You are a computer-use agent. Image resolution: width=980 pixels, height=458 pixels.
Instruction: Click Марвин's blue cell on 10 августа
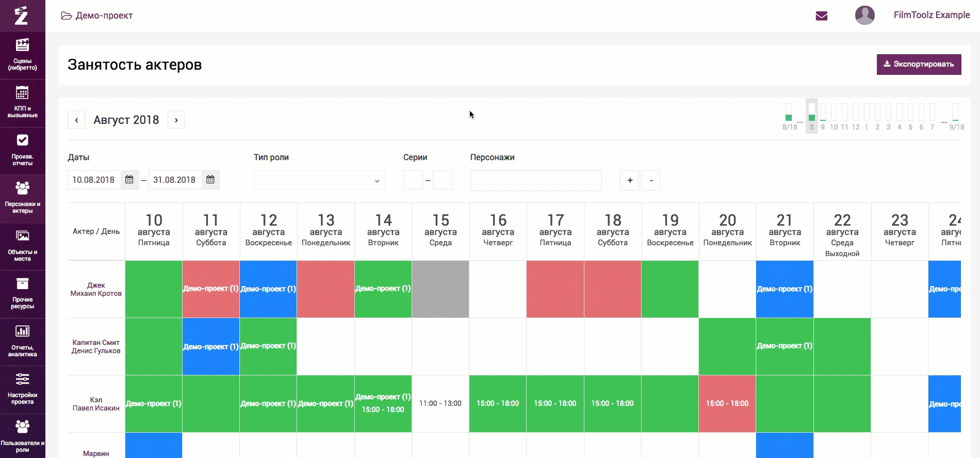[154, 445]
